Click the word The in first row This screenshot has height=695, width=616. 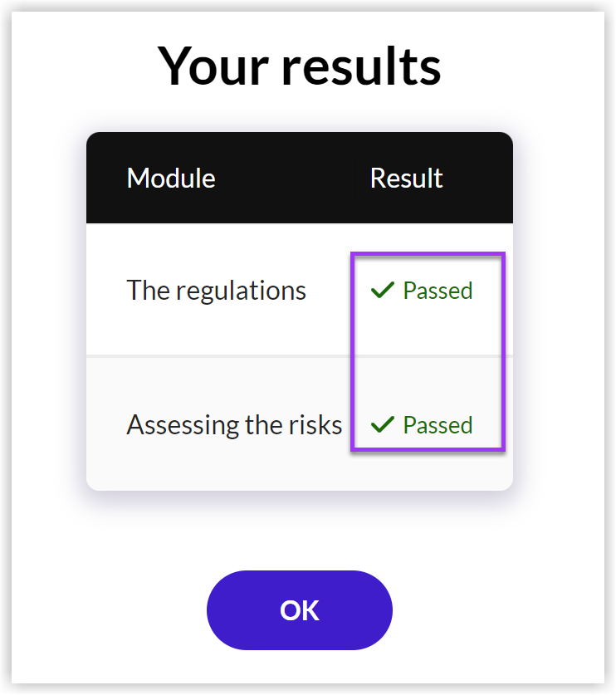pos(144,291)
